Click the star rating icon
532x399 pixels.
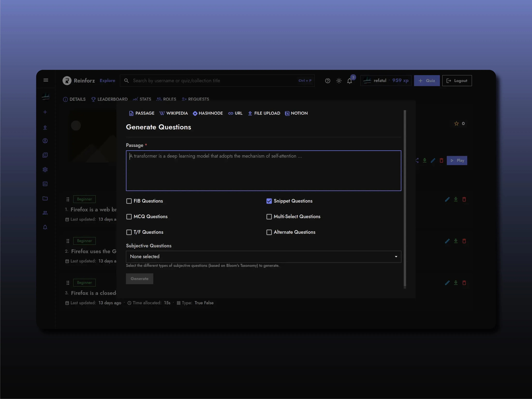point(456,124)
